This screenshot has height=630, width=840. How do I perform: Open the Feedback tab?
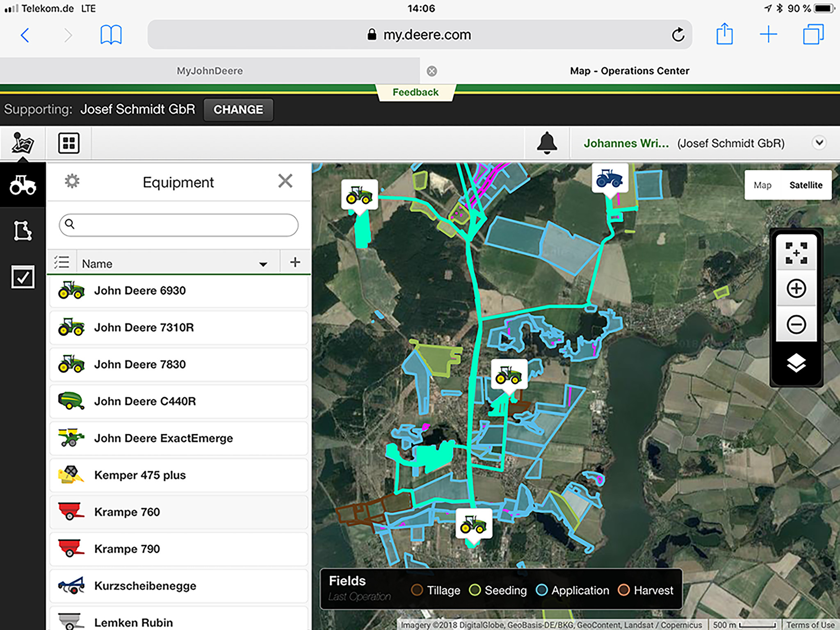[x=415, y=92]
